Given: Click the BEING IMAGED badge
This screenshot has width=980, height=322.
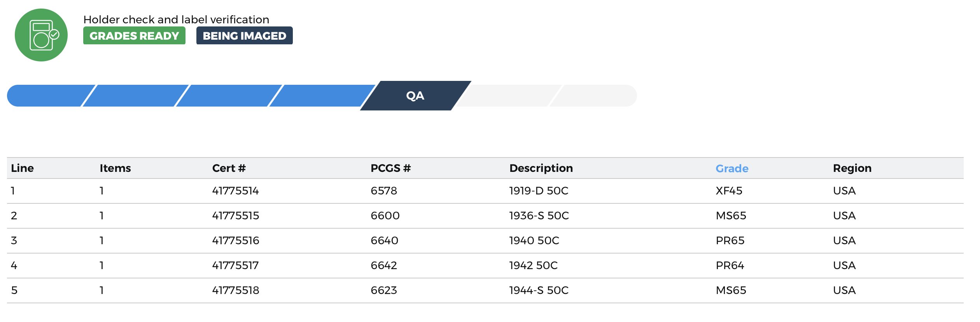Looking at the screenshot, I should 245,35.
